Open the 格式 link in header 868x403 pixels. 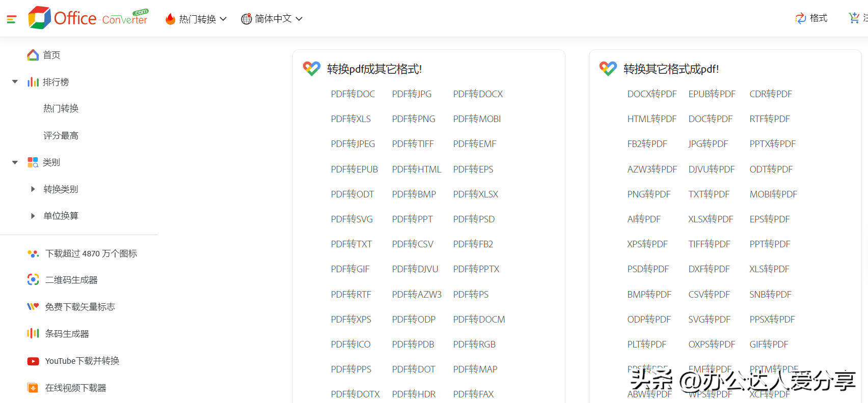(x=819, y=18)
